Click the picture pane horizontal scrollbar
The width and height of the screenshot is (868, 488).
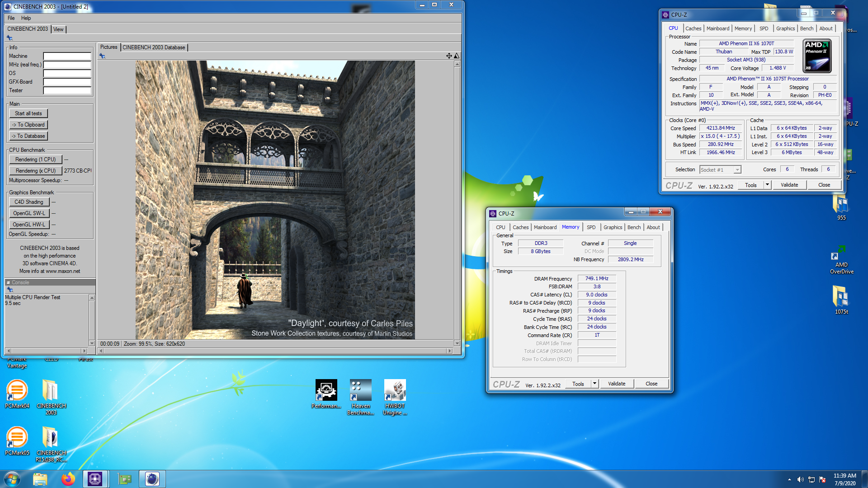coord(275,351)
